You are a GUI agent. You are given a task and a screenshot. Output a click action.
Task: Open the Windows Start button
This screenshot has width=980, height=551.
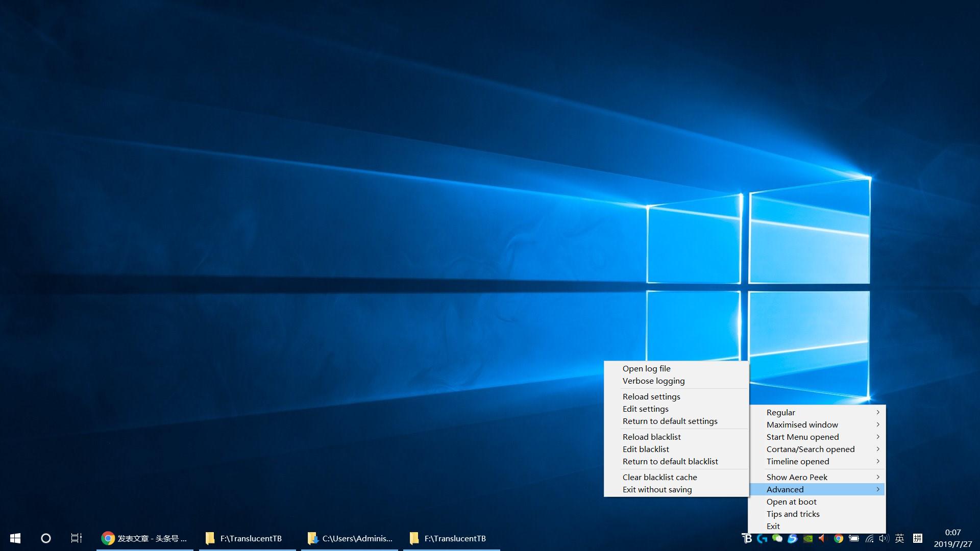point(15,538)
